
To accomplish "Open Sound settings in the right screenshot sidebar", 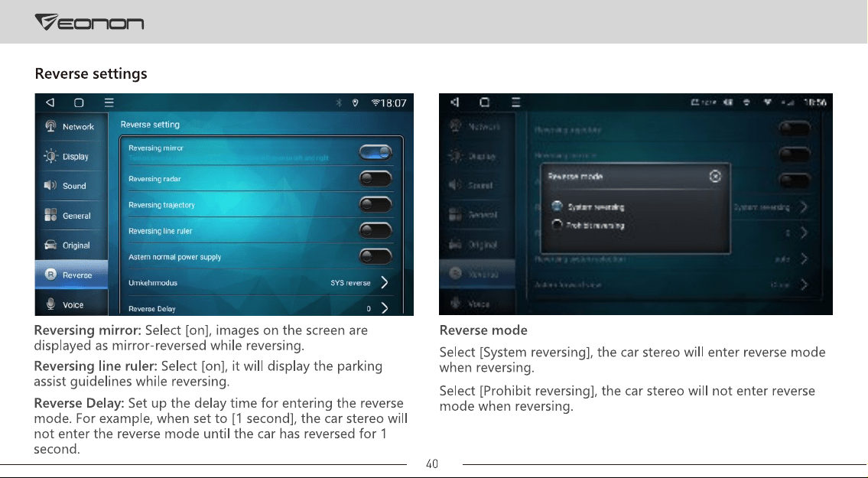I will (476, 185).
